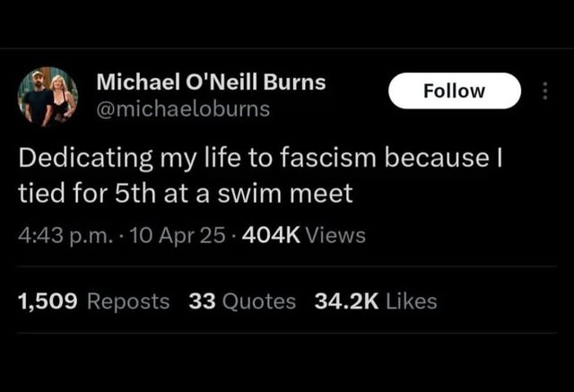Open the Reposts list label
This screenshot has height=392, width=574.
point(128,302)
